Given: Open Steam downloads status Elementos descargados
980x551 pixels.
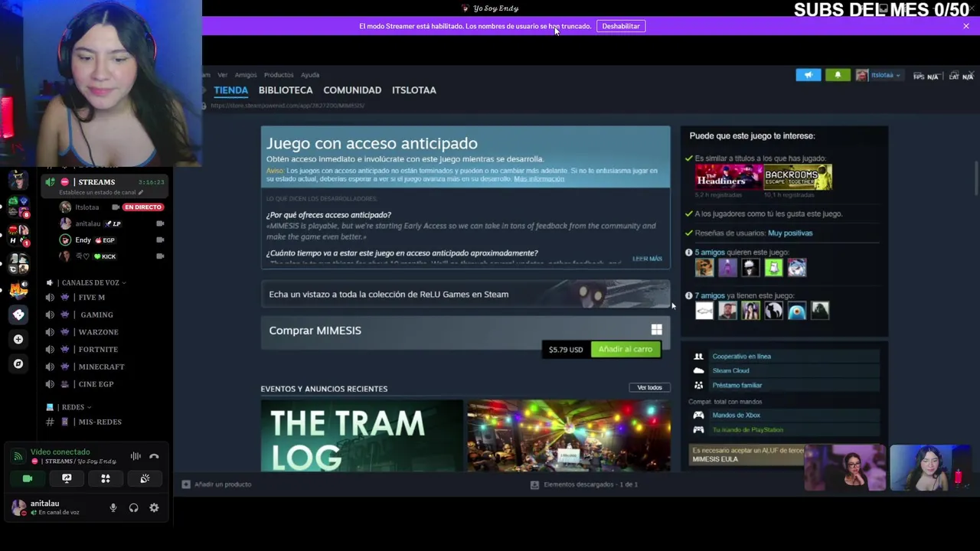Looking at the screenshot, I should point(584,484).
